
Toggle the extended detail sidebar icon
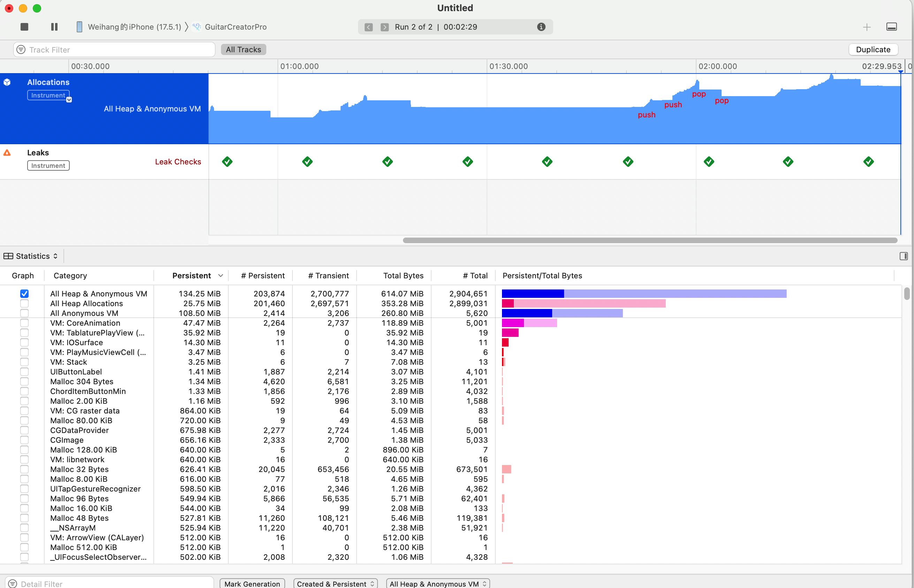(904, 256)
